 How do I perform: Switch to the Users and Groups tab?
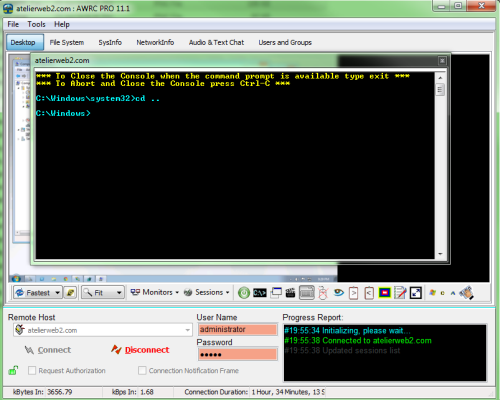285,42
